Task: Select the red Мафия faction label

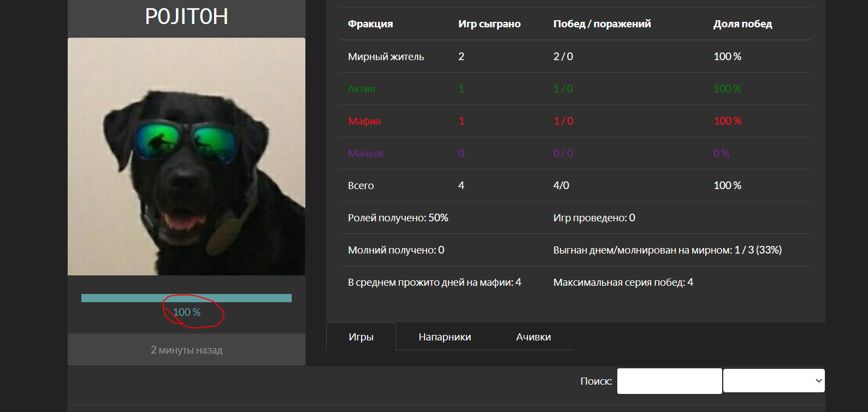Action: (364, 121)
